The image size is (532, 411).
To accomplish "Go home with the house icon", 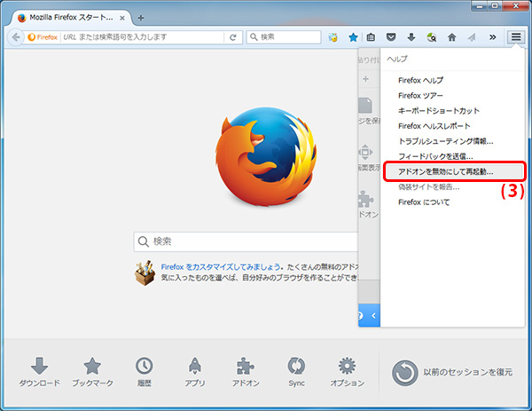I will (451, 37).
